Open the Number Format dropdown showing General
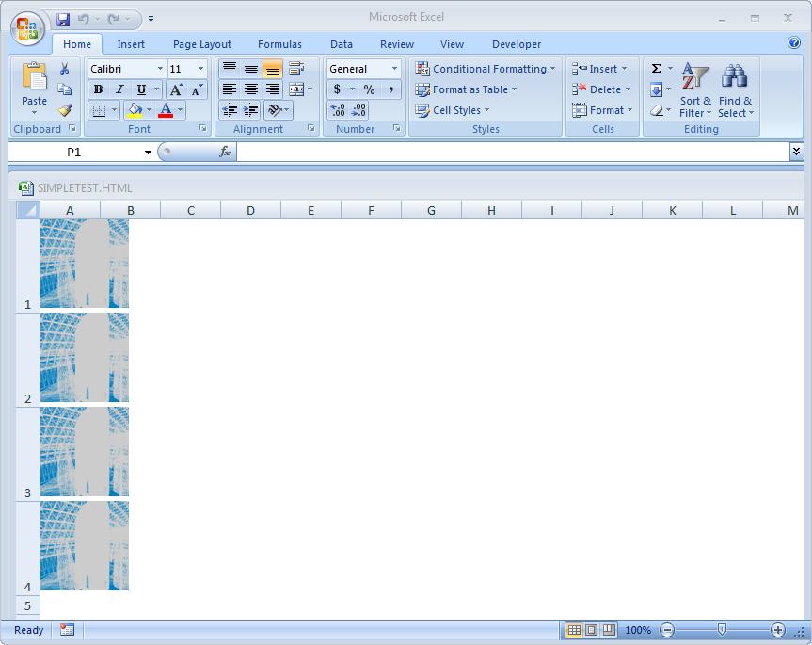812x645 pixels. click(363, 68)
